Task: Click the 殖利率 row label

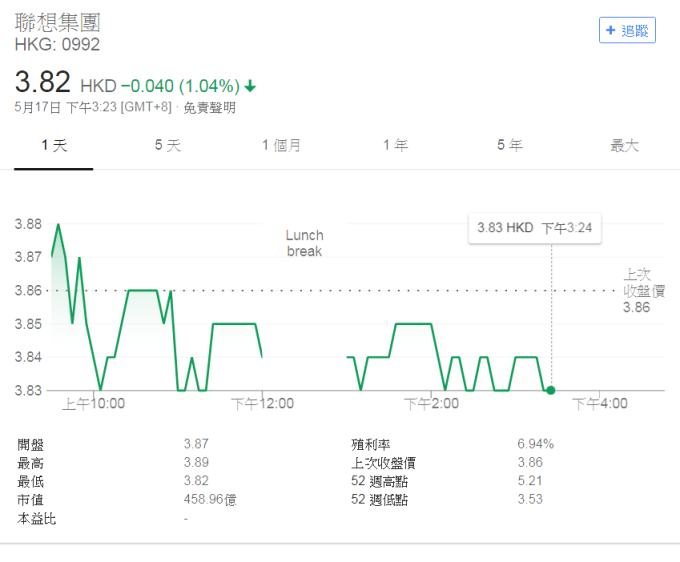Action: tap(371, 444)
